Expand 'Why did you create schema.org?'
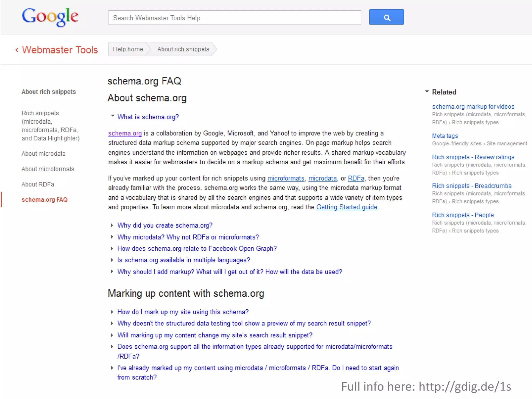Viewport: 532px width, 399px height. pos(165,225)
